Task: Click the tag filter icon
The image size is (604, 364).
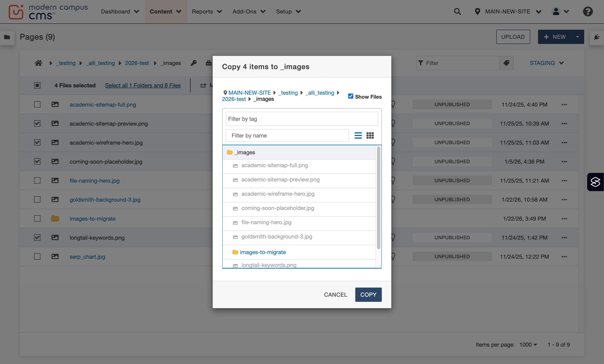Action: pyautogui.click(x=506, y=63)
